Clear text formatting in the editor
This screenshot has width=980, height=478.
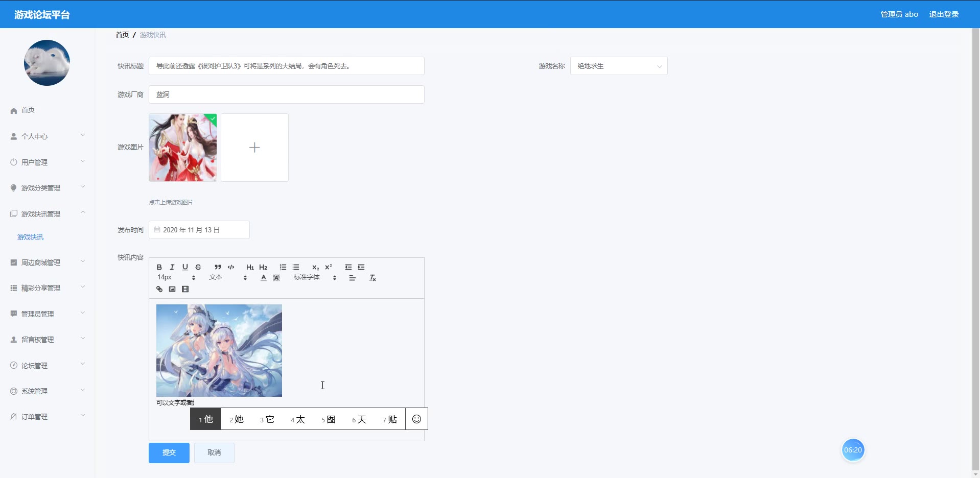point(372,278)
